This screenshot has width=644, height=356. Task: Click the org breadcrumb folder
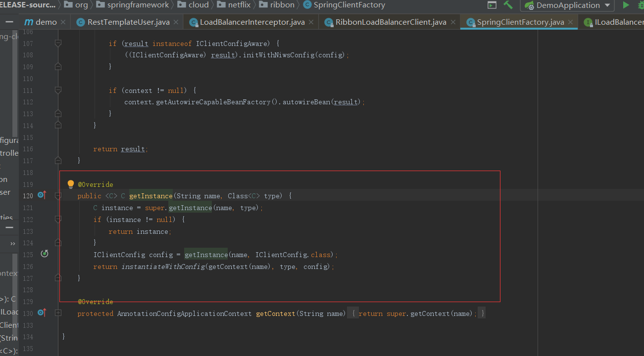coord(76,5)
